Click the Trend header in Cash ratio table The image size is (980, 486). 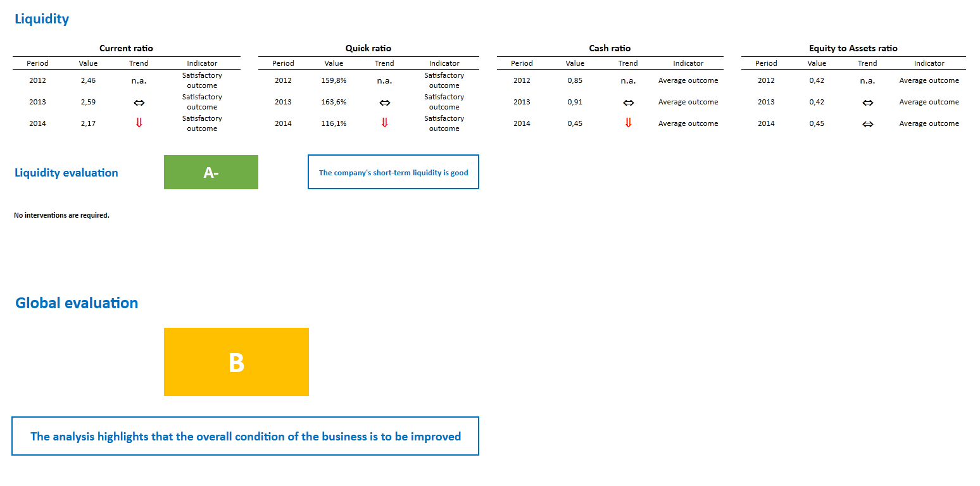(628, 63)
